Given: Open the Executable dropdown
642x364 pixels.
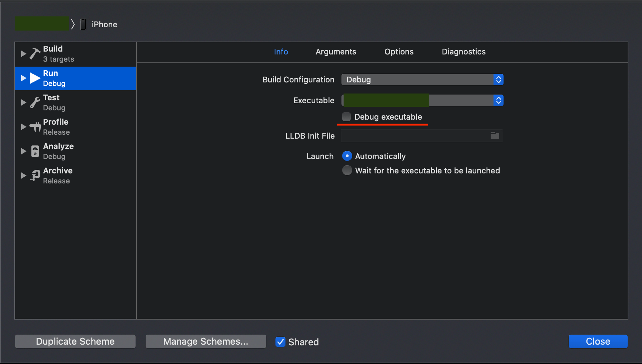Looking at the screenshot, I should coord(498,100).
